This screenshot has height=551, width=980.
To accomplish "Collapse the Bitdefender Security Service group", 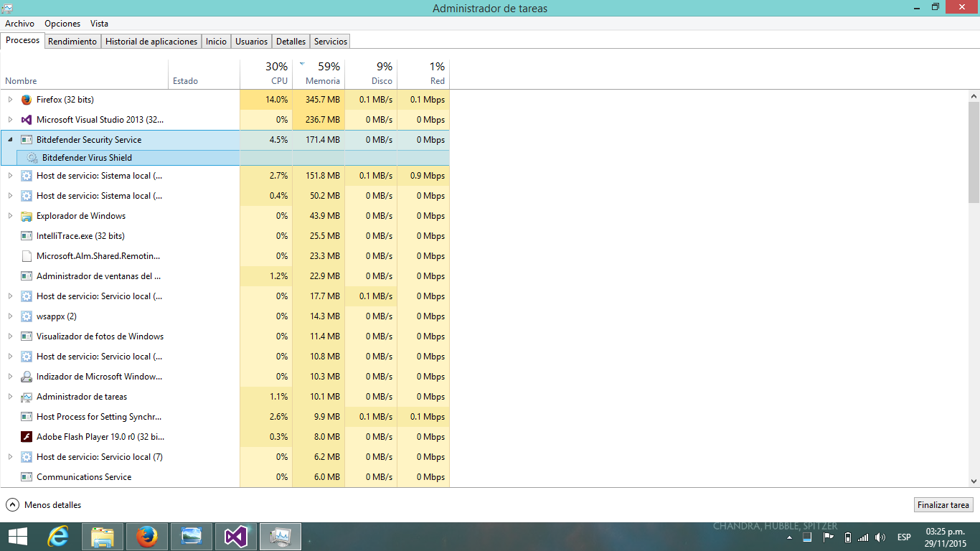I will click(x=10, y=140).
